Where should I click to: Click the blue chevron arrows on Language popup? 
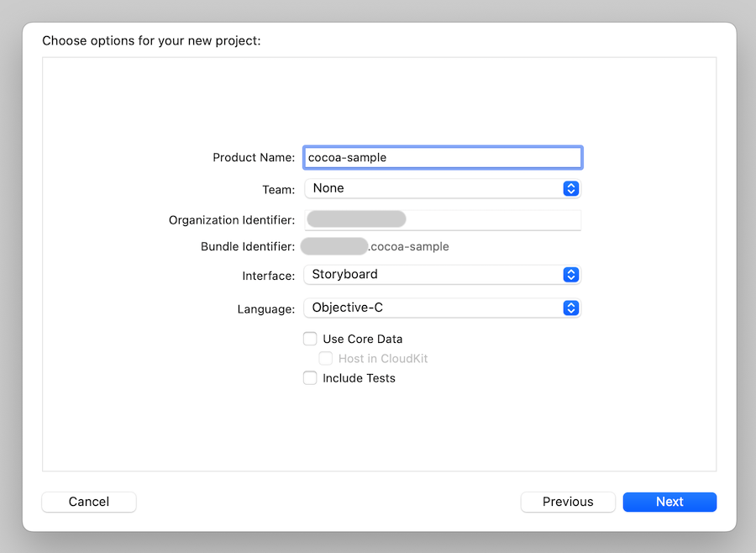[x=570, y=308]
